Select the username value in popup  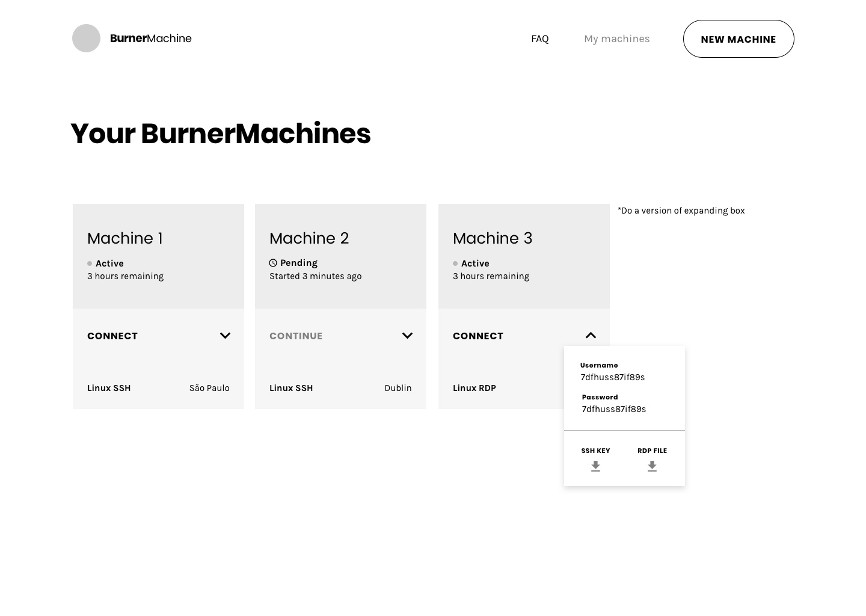coord(612,377)
